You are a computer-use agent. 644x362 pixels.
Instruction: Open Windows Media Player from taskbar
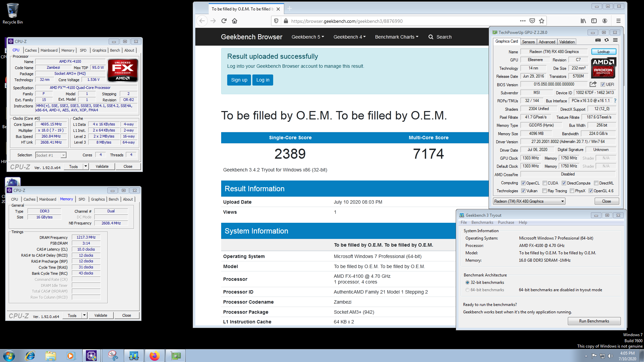[70, 356]
